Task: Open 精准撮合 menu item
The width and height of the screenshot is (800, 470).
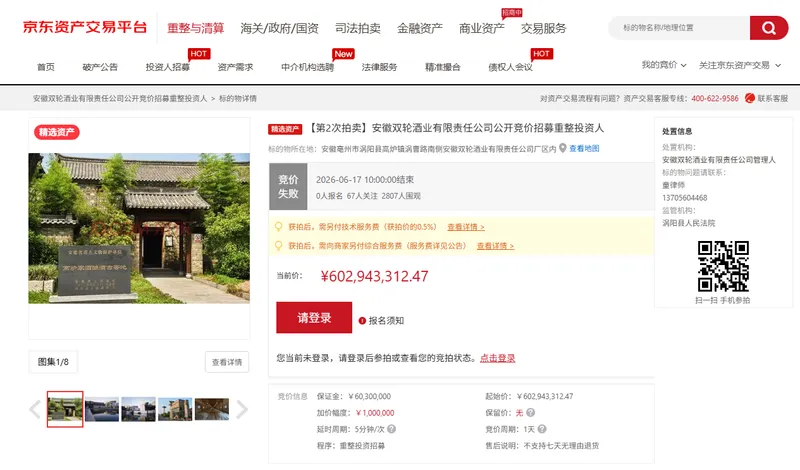Action: [443, 67]
